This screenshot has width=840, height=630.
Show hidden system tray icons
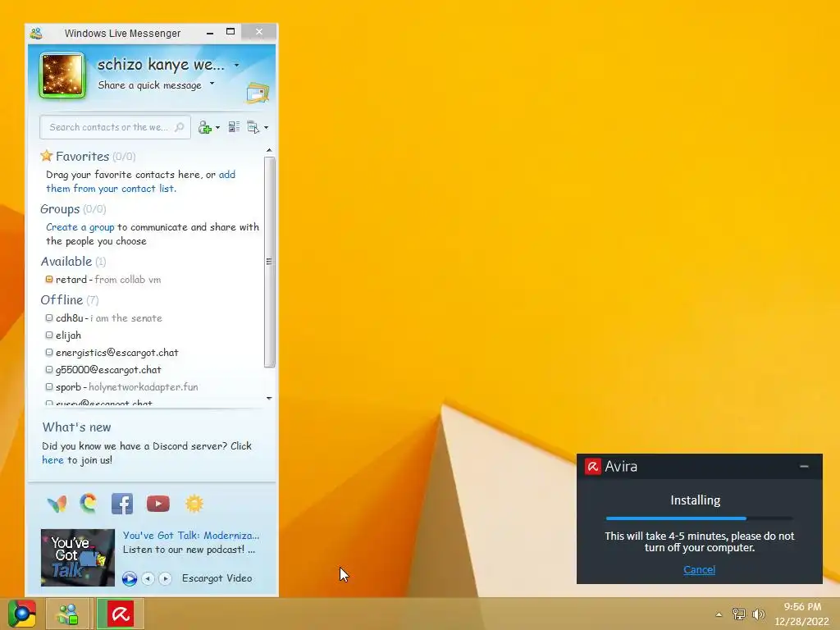coord(719,614)
